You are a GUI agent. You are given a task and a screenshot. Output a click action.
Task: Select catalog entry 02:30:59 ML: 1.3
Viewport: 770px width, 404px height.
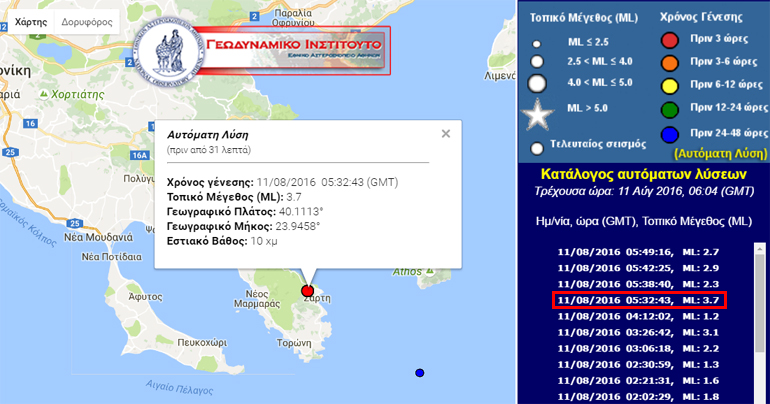click(638, 365)
